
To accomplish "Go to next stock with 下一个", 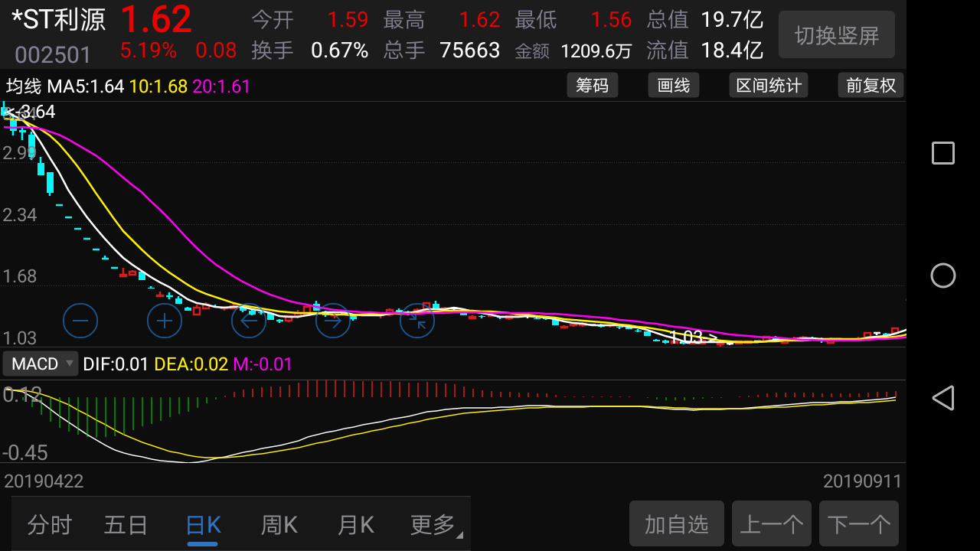I will tap(858, 523).
